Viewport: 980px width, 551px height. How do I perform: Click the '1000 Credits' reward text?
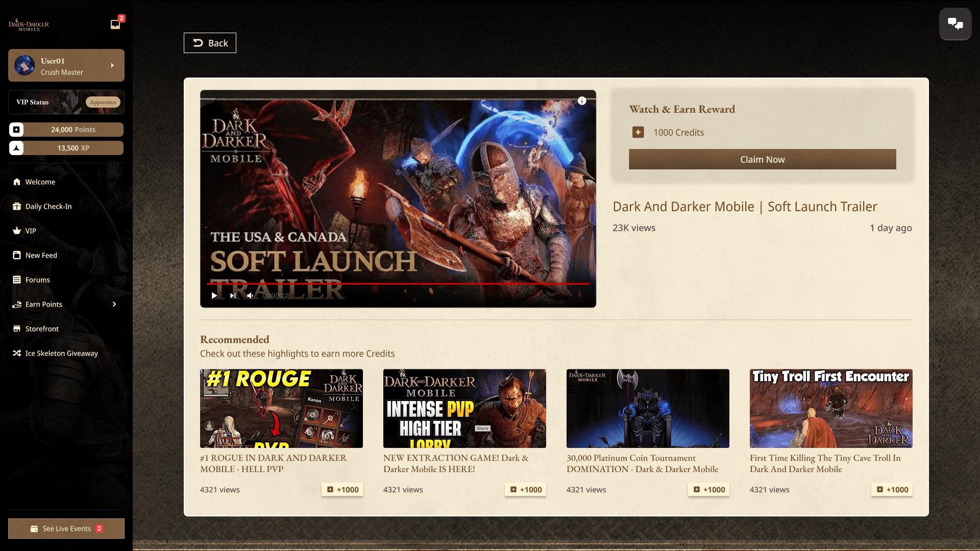[679, 133]
